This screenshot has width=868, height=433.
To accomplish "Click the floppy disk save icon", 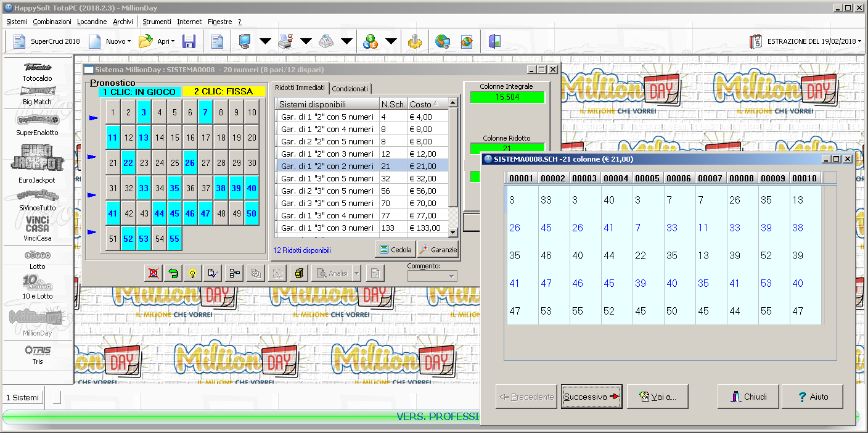I will (189, 41).
